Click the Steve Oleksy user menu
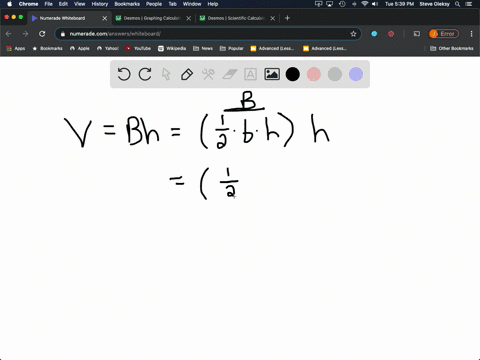Screen dimensions: 480x360 tap(434, 4)
